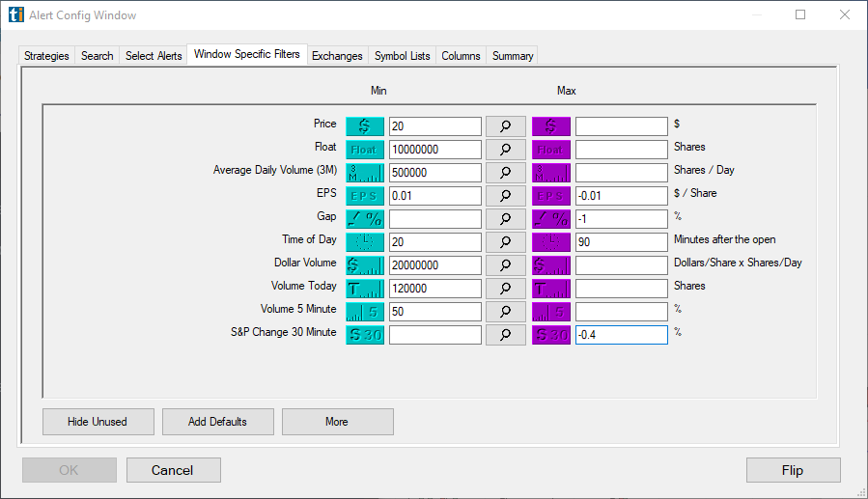Click the teal Min EPS icon
This screenshot has width=868, height=499.
pos(365,196)
